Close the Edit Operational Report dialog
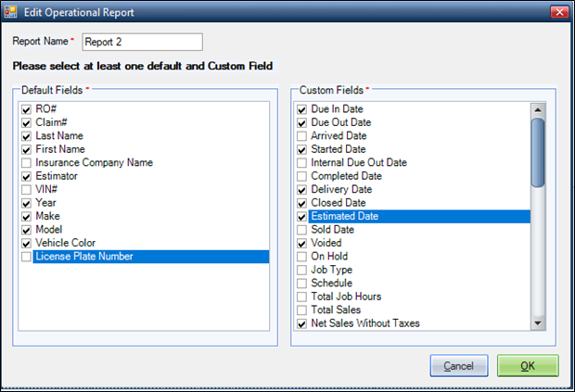This screenshot has height=392, width=575. (x=559, y=12)
